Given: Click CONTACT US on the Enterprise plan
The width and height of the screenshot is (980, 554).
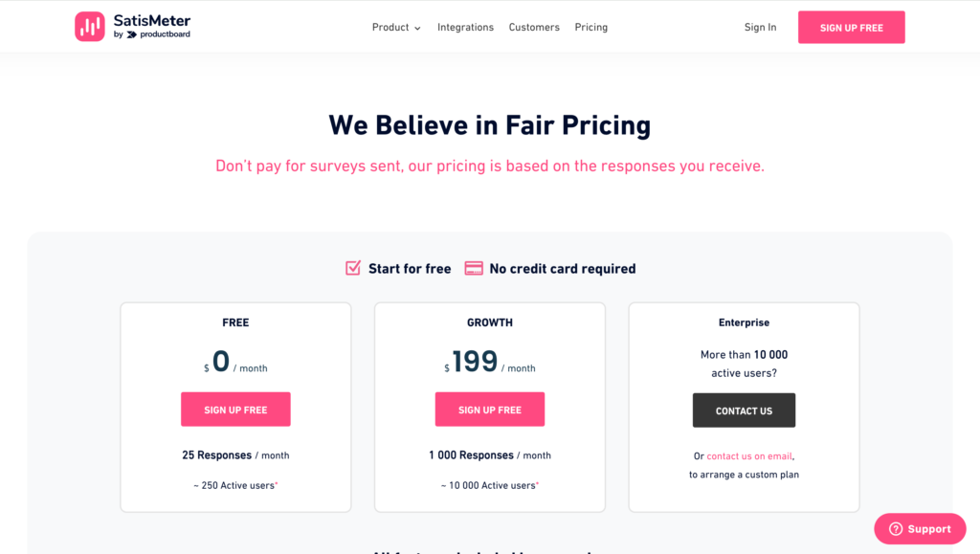Looking at the screenshot, I should (744, 410).
